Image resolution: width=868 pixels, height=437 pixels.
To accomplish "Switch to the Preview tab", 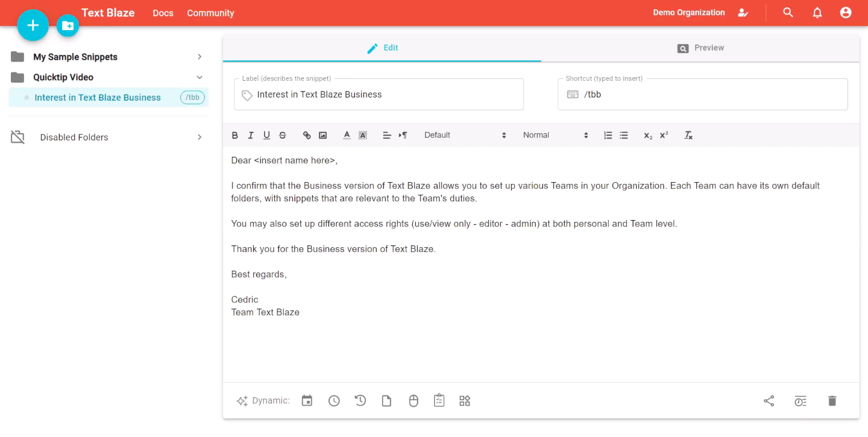I will tap(700, 48).
